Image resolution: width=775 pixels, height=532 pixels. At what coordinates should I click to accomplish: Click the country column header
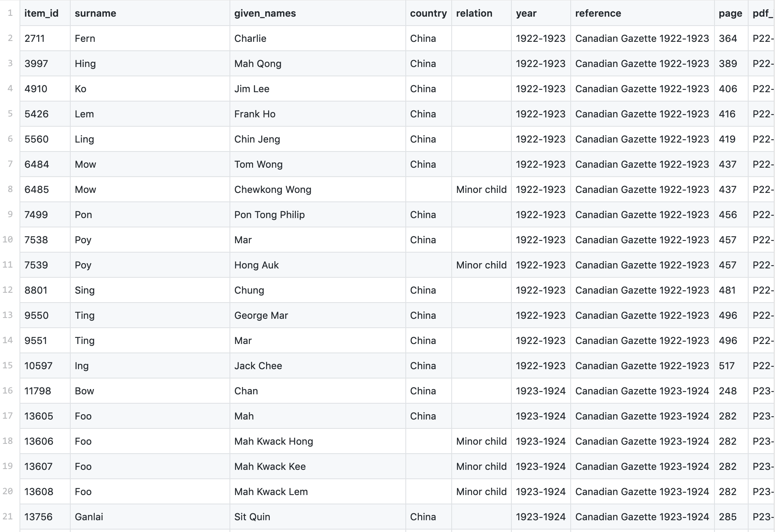(x=428, y=13)
